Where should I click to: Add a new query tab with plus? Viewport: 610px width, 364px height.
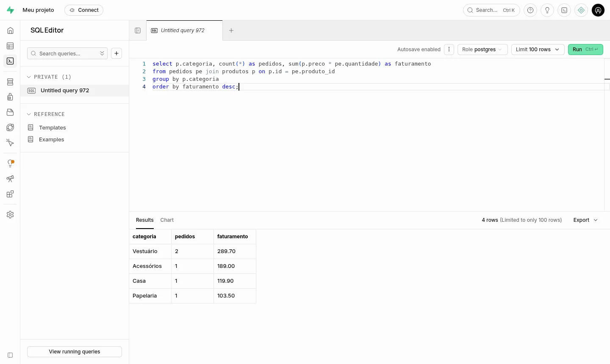[231, 30]
